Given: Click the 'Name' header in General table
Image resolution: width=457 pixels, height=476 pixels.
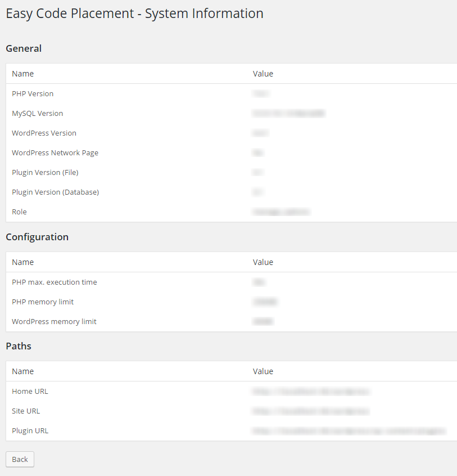Looking at the screenshot, I should [22, 74].
